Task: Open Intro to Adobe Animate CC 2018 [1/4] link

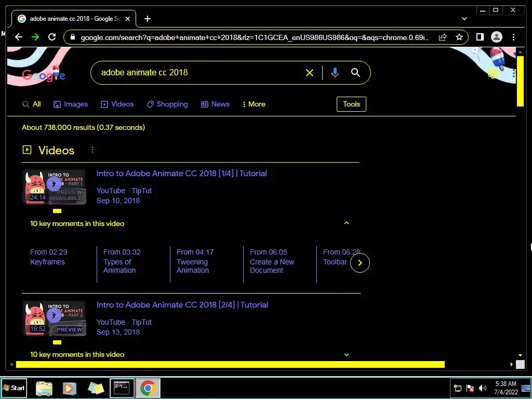Action: [181, 174]
